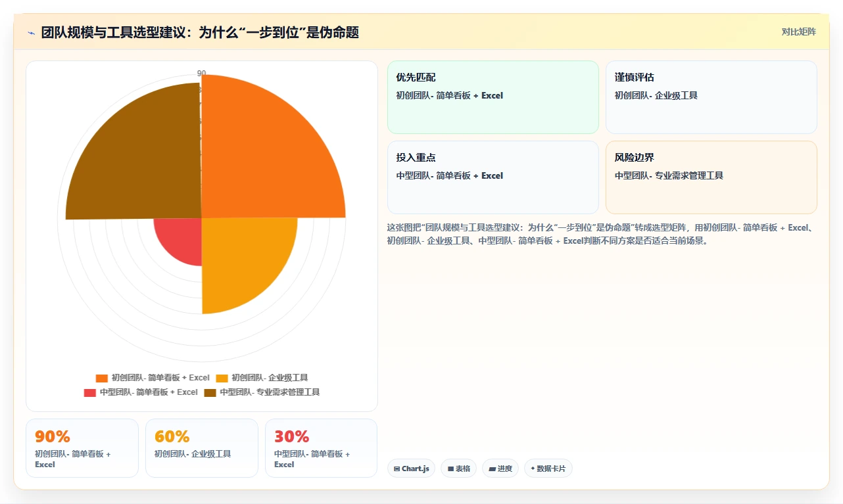The image size is (843, 504).
Task: Click the red polar chart segment
Action: (x=183, y=237)
